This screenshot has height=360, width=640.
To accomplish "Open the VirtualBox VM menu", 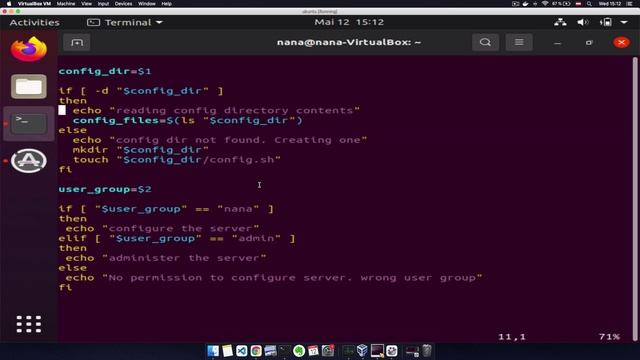I will click(34, 4).
